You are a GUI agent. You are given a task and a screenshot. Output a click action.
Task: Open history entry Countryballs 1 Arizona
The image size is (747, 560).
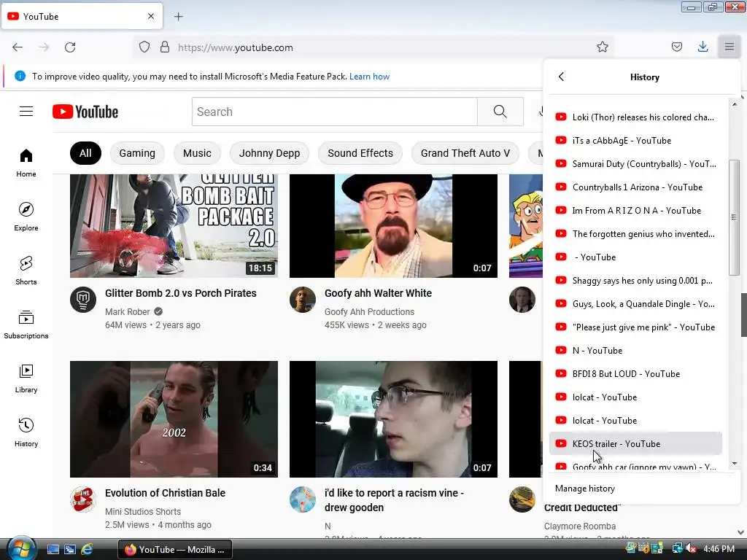coord(635,187)
